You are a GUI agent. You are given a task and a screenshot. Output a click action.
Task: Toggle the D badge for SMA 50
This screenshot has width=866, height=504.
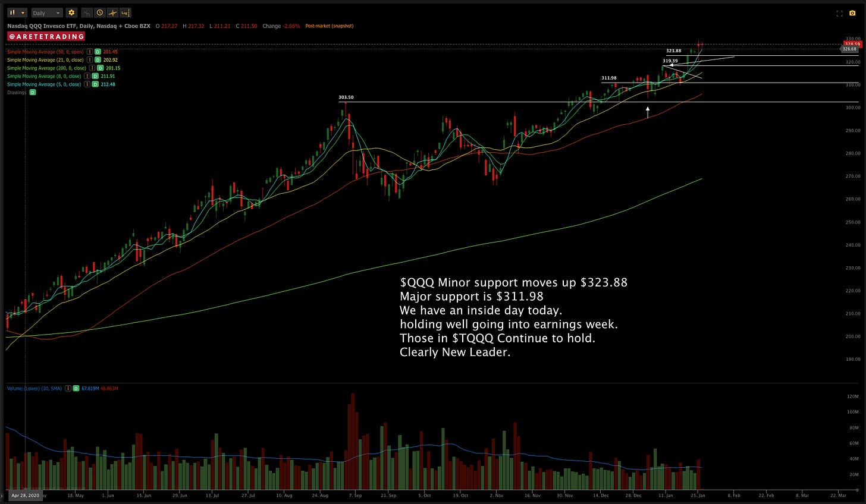pos(98,52)
